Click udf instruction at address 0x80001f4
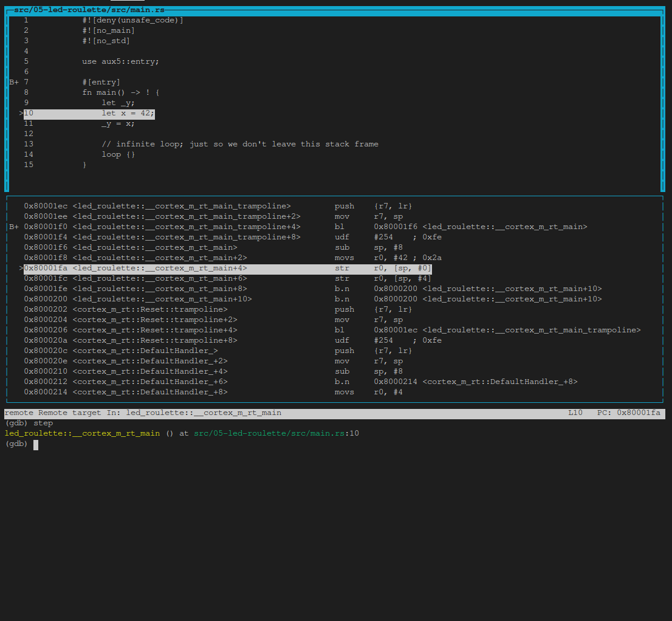672x621 pixels. pos(233,237)
